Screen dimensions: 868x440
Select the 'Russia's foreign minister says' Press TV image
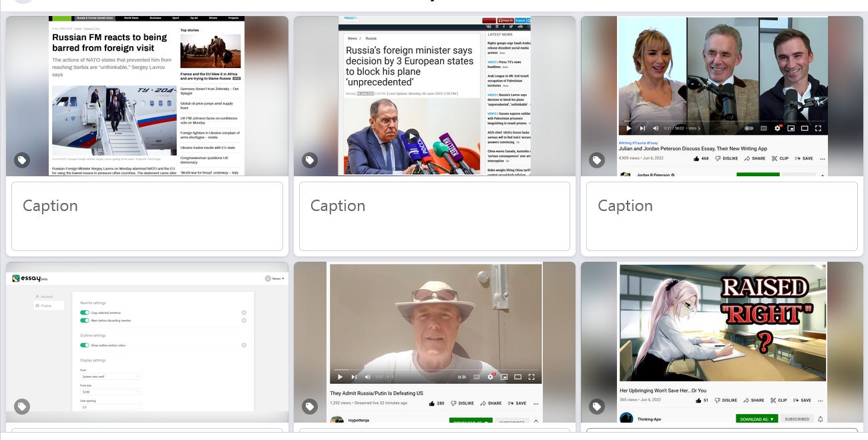tap(434, 96)
